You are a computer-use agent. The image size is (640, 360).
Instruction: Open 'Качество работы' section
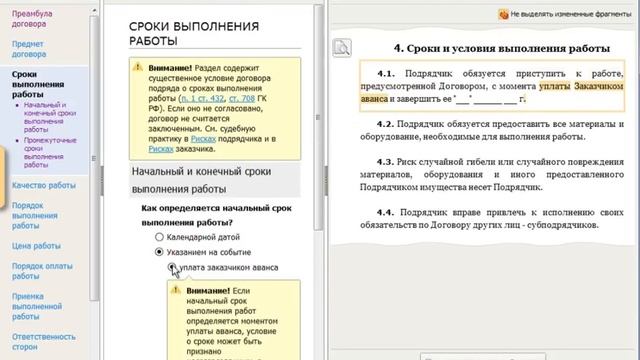(44, 186)
